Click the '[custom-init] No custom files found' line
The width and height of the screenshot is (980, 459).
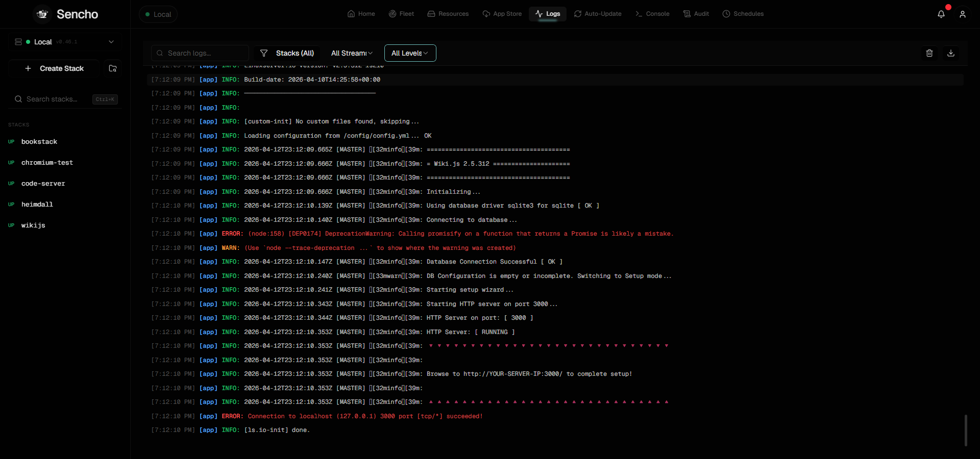555,121
